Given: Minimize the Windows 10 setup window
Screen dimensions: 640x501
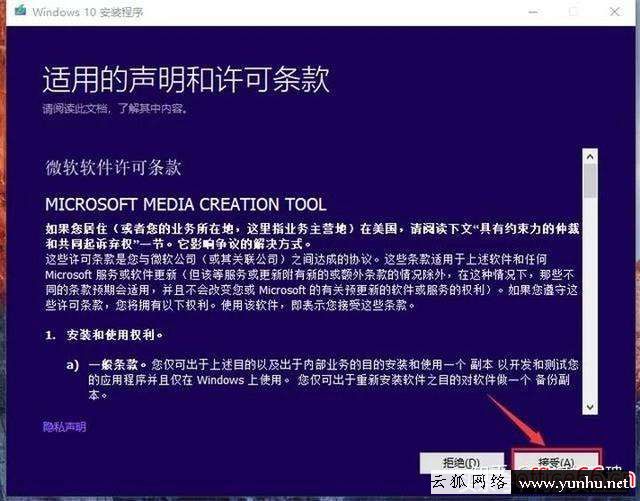Looking at the screenshot, I should [x=533, y=12].
